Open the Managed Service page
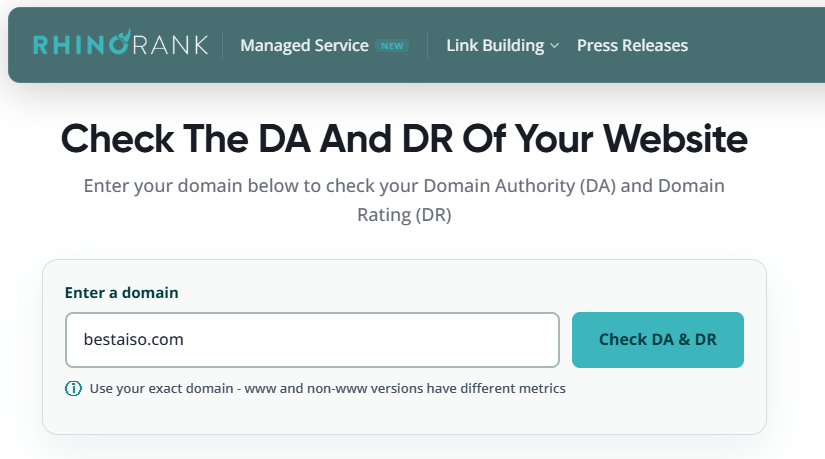 click(x=304, y=45)
